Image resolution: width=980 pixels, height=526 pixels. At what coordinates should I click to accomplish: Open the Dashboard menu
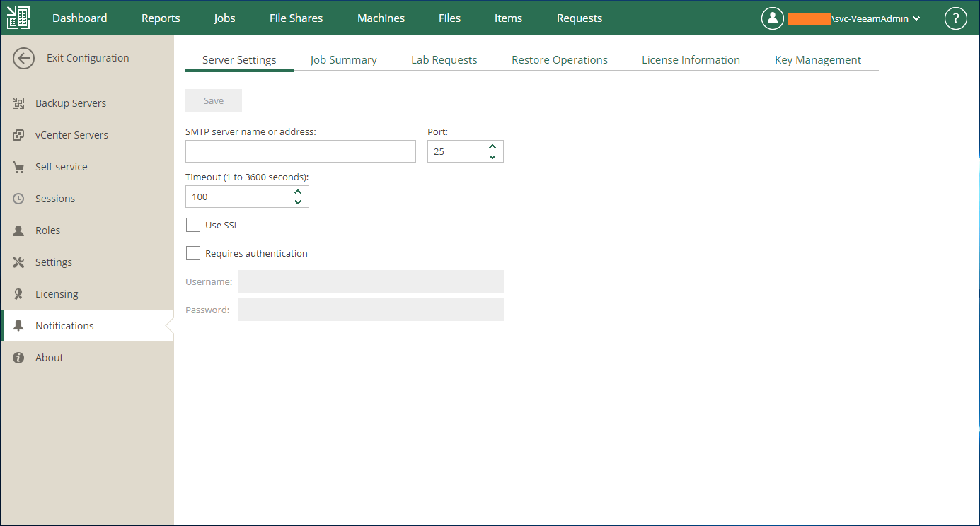[80, 18]
